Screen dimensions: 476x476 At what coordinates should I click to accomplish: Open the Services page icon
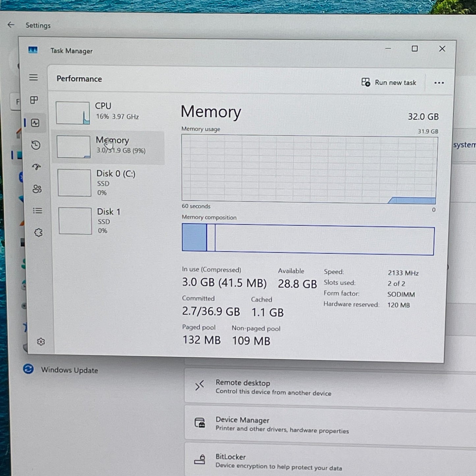click(39, 233)
